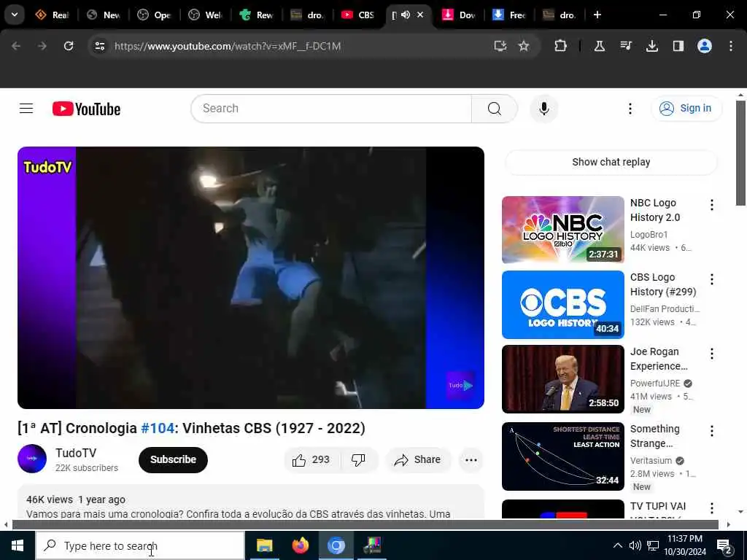This screenshot has height=560, width=747.
Task: Open the Windows Start menu
Action: click(x=18, y=545)
